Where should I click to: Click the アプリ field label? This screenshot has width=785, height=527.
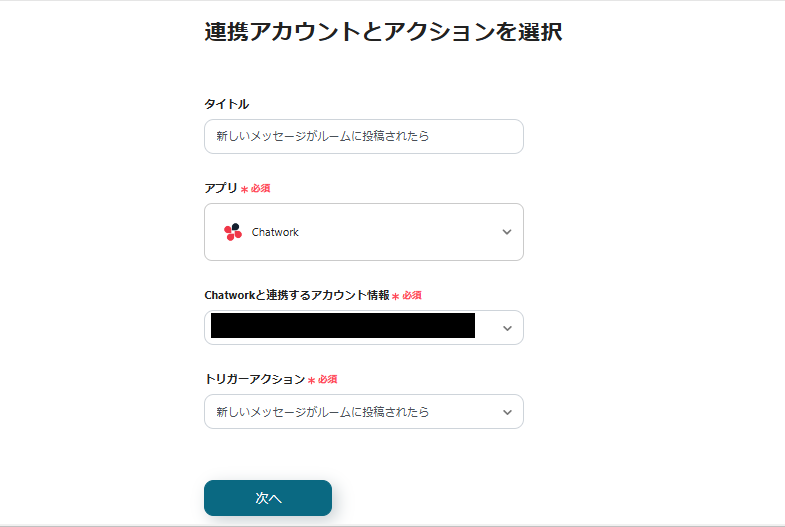[x=220, y=188]
